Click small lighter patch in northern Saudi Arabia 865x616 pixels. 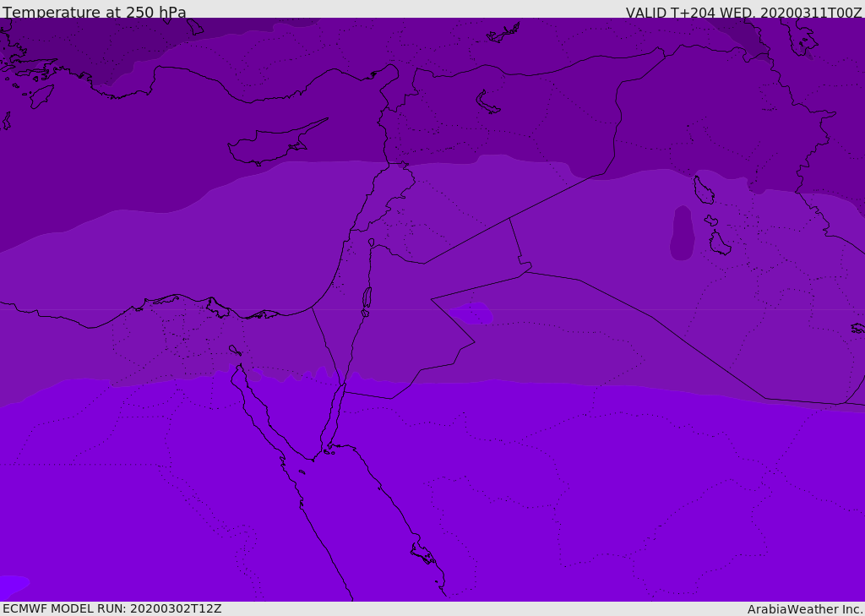coord(473,313)
